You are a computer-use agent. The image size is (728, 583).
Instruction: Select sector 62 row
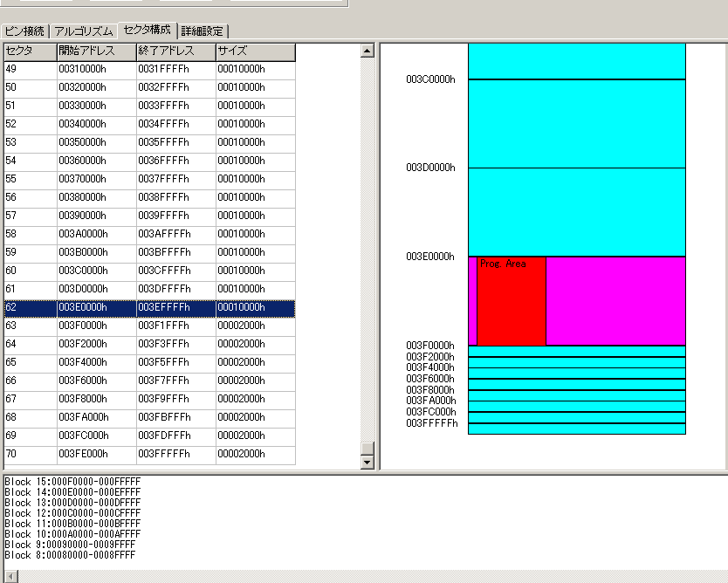pyautogui.click(x=149, y=307)
